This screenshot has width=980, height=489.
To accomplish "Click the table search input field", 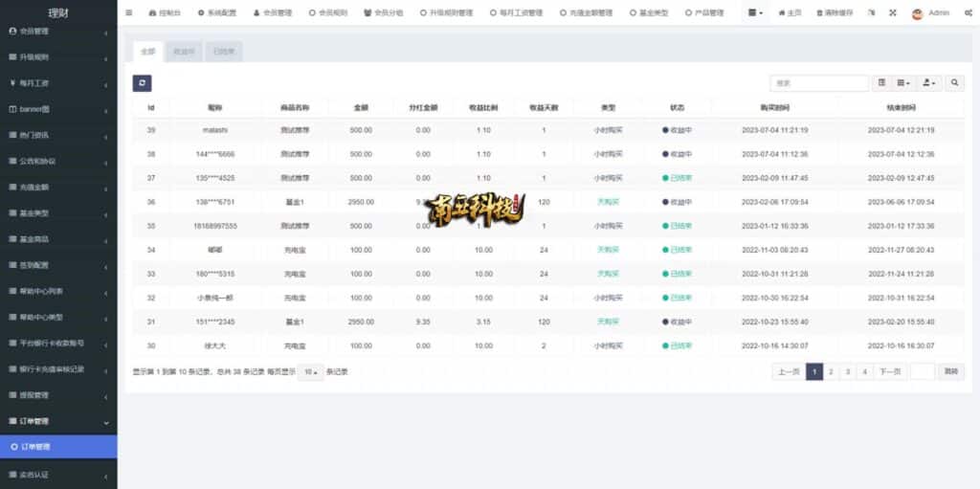I will (x=819, y=83).
